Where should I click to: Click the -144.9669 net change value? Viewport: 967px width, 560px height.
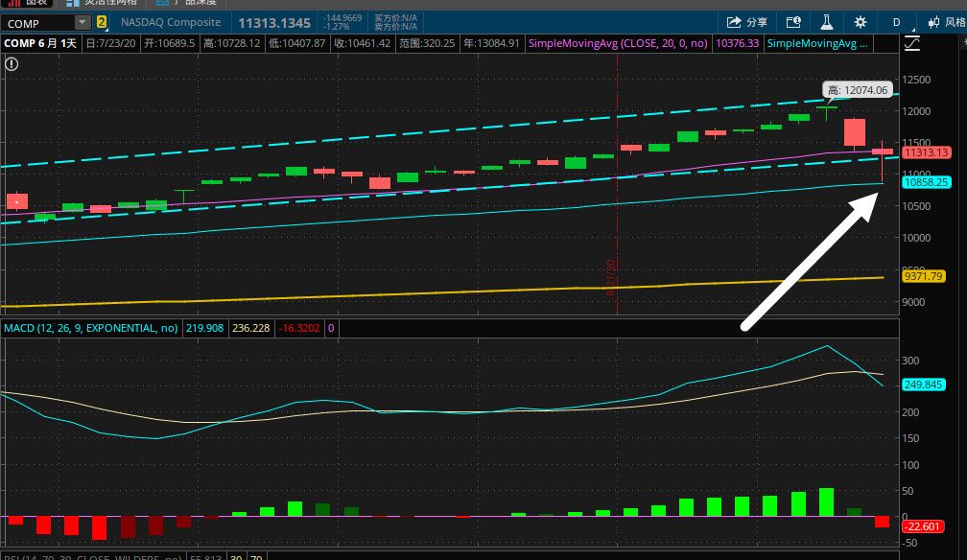(x=342, y=18)
